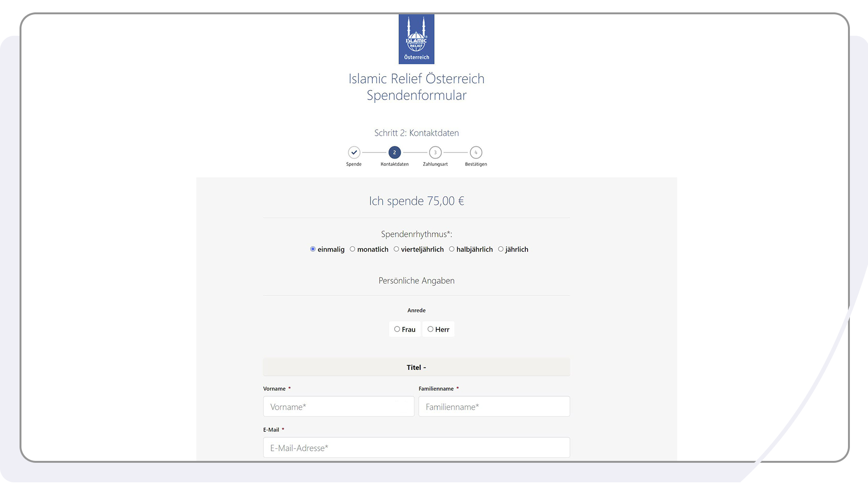
Task: Focus the E-Mail-Adresse input field
Action: click(416, 447)
